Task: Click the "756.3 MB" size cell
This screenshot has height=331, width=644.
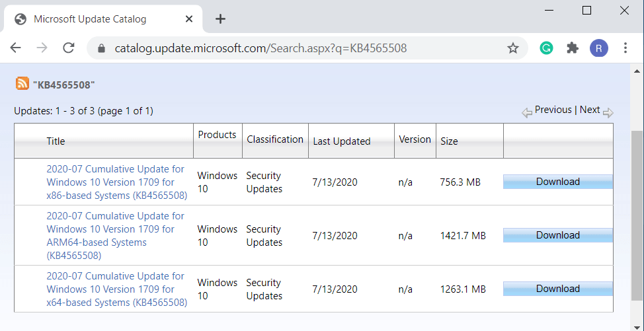Action: [460, 182]
